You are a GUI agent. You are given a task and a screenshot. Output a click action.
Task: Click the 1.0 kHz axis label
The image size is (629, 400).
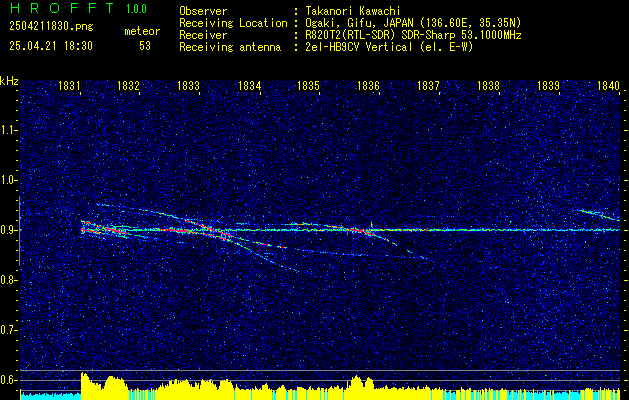tap(7, 181)
